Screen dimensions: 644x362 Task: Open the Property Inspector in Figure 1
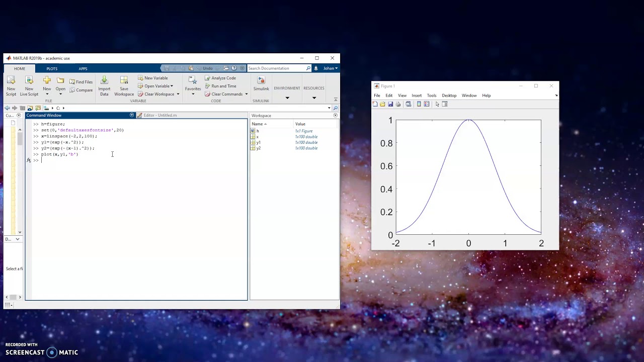[445, 104]
